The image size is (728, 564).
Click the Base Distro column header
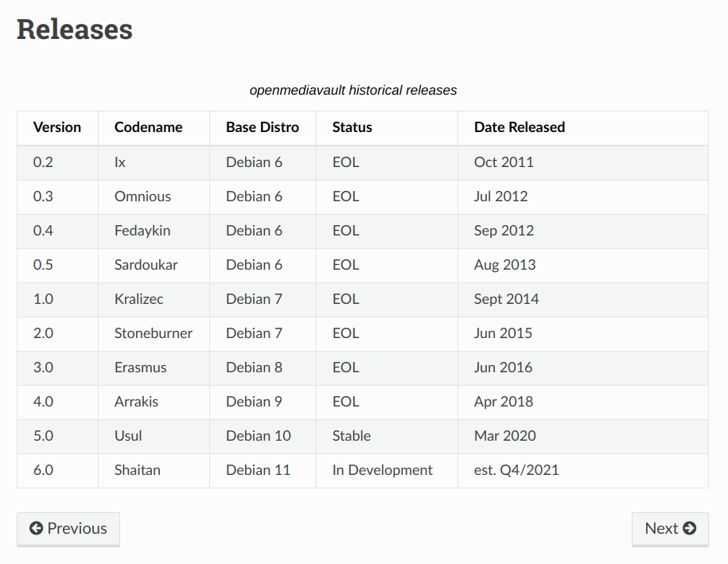click(263, 127)
